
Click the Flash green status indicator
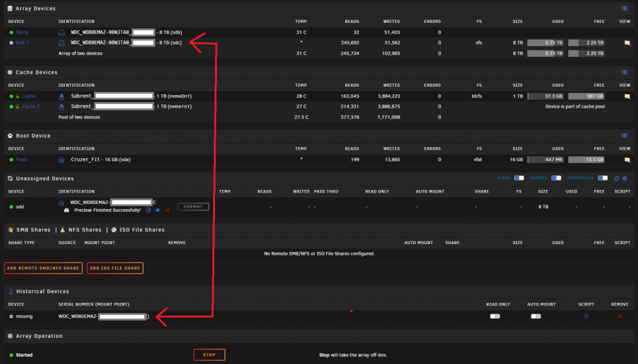click(11, 160)
